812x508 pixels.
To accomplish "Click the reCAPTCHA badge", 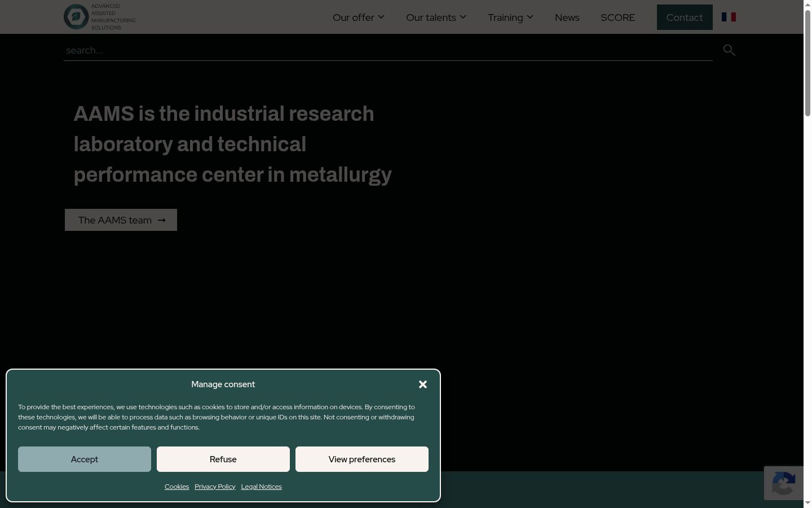I will 784,483.
